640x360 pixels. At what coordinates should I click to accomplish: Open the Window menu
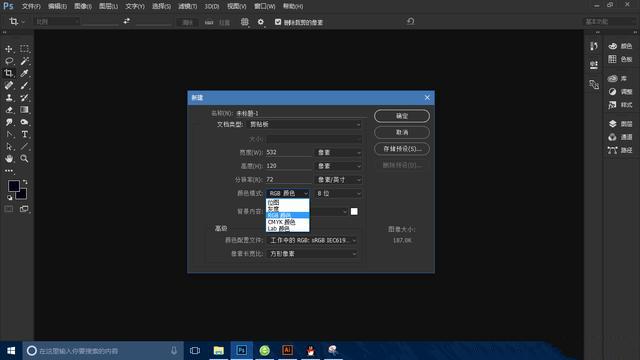click(264, 7)
